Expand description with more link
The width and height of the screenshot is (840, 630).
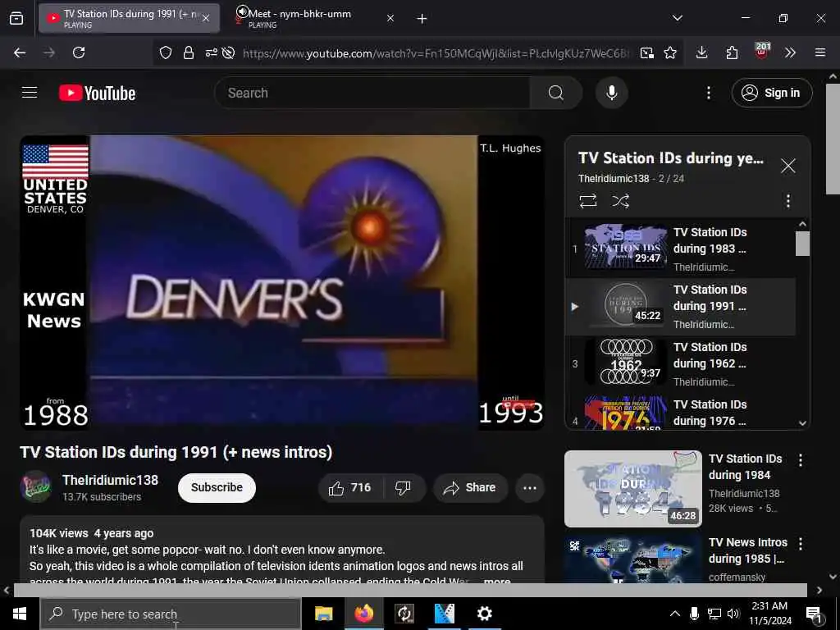pyautogui.click(x=496, y=581)
